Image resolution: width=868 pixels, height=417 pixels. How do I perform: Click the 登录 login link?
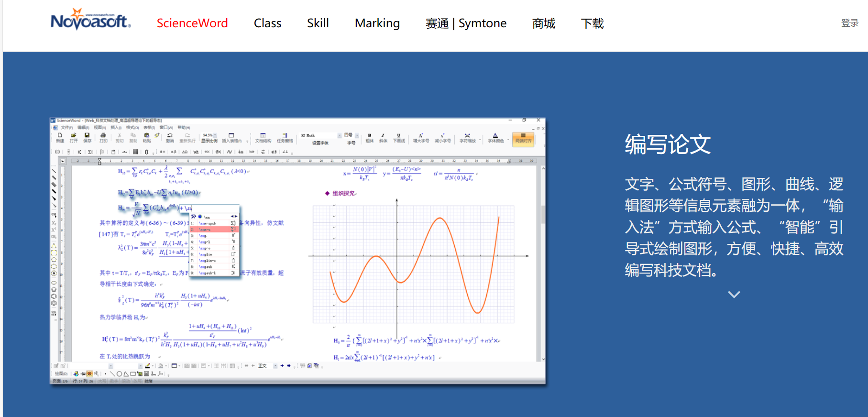click(850, 23)
